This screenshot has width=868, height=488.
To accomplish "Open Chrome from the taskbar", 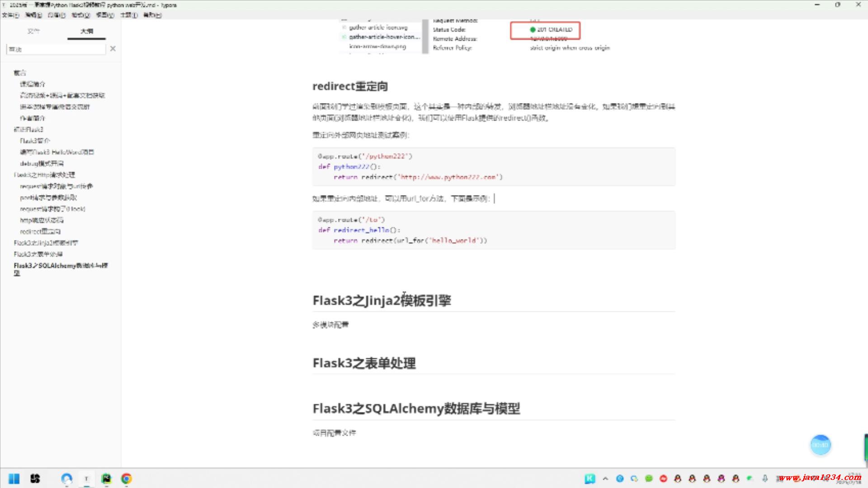I will click(127, 479).
